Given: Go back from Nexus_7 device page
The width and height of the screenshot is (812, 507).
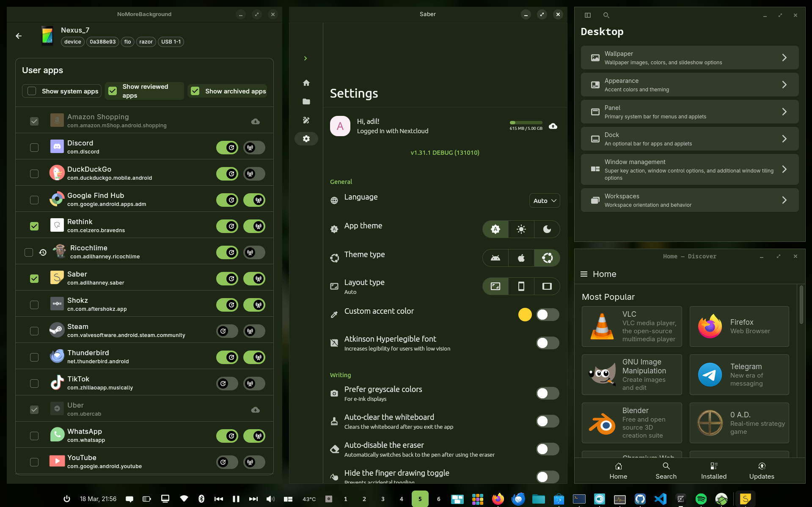Looking at the screenshot, I should [x=19, y=36].
